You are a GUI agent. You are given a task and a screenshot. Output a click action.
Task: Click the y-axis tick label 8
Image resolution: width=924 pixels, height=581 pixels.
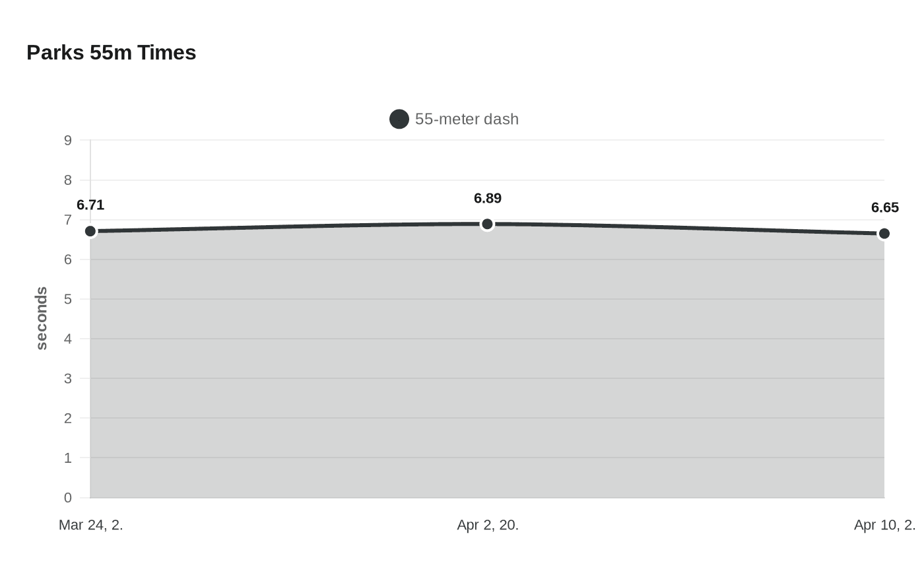[68, 180]
